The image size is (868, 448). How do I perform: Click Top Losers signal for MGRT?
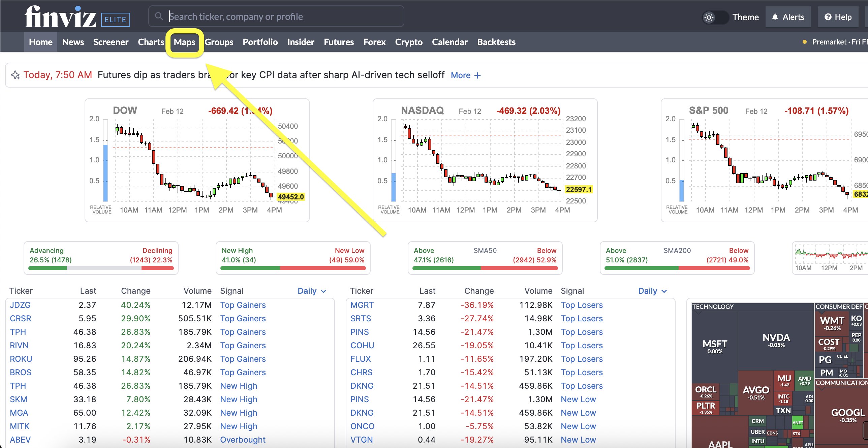pyautogui.click(x=582, y=305)
